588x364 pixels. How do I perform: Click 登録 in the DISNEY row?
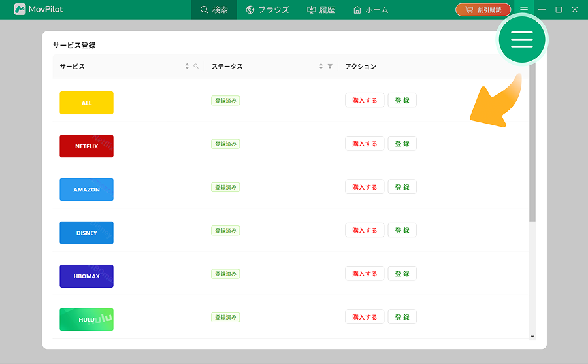(402, 231)
